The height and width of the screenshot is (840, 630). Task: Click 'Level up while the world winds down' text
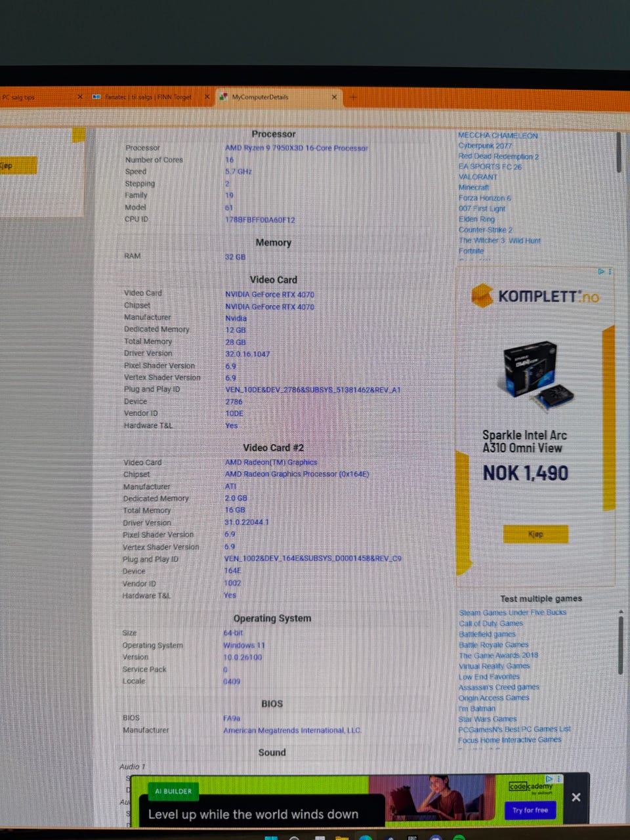253,814
